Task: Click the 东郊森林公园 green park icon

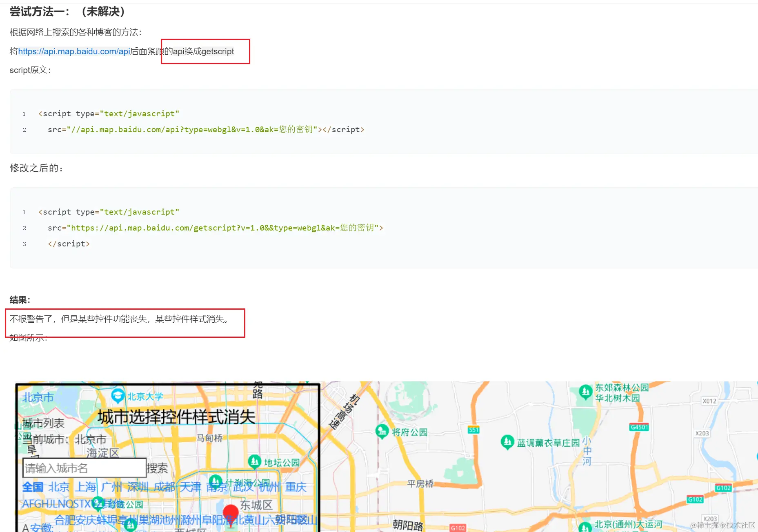Action: [586, 392]
